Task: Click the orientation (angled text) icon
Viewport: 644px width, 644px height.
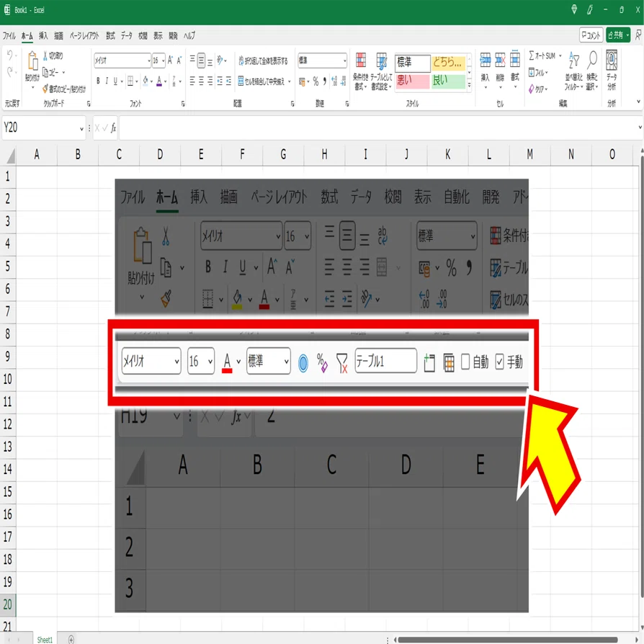Action: pos(220,61)
